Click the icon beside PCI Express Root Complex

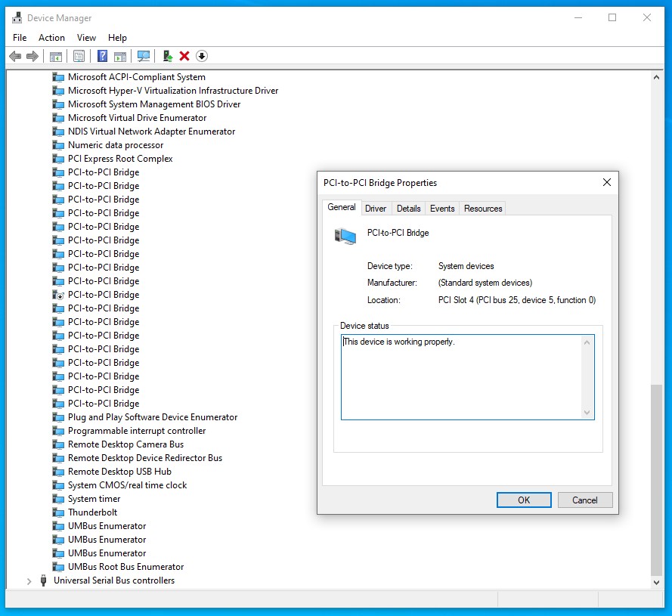point(58,159)
